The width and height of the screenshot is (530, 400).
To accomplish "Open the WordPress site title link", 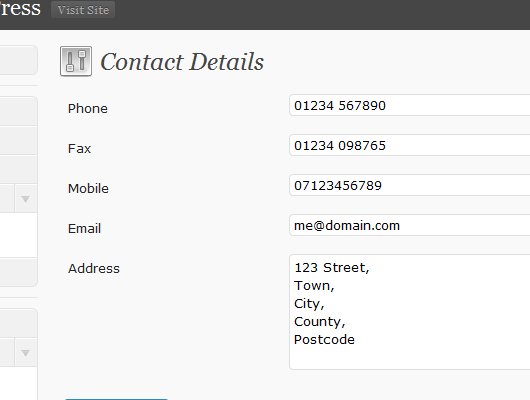I will 20,8.
